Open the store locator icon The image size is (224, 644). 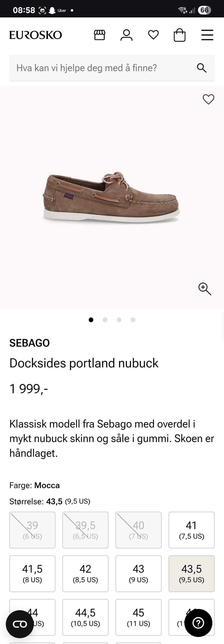point(99,35)
